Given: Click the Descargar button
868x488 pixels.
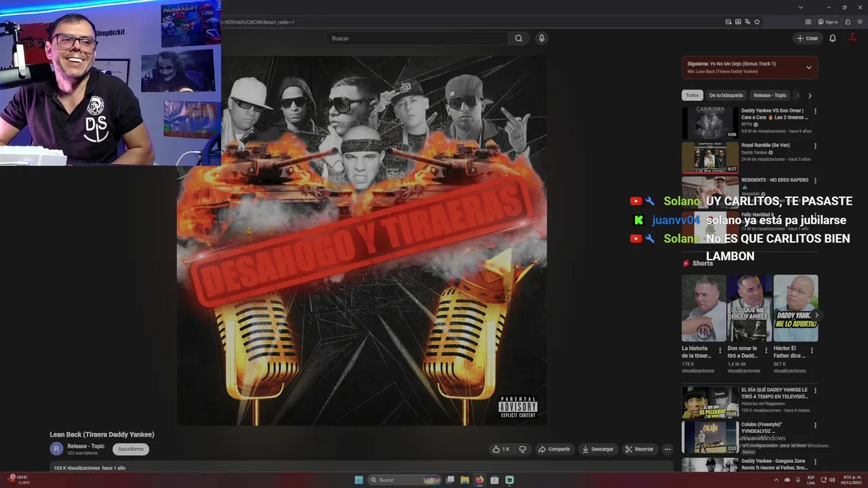Looking at the screenshot, I should pyautogui.click(x=597, y=449).
